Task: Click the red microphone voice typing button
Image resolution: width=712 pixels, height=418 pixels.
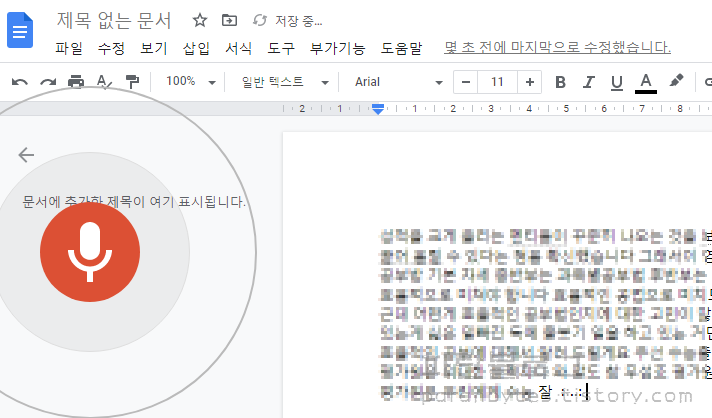Action: click(x=90, y=252)
